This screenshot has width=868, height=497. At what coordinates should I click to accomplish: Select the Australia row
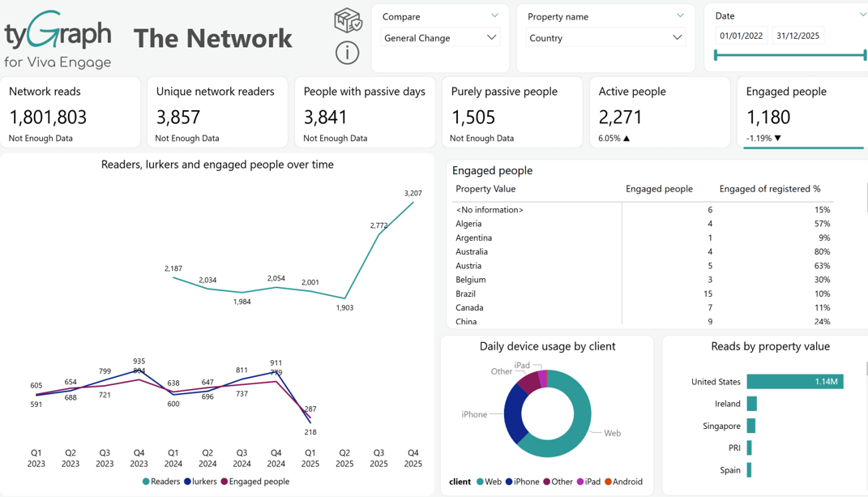pyautogui.click(x=643, y=251)
